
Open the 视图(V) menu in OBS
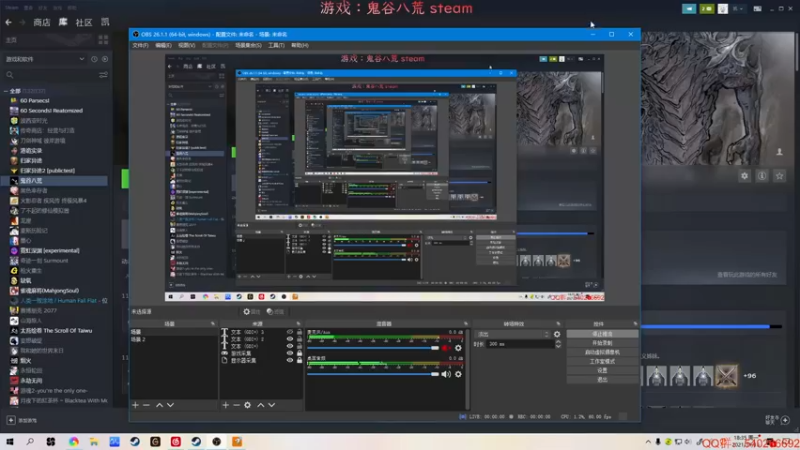[186, 45]
